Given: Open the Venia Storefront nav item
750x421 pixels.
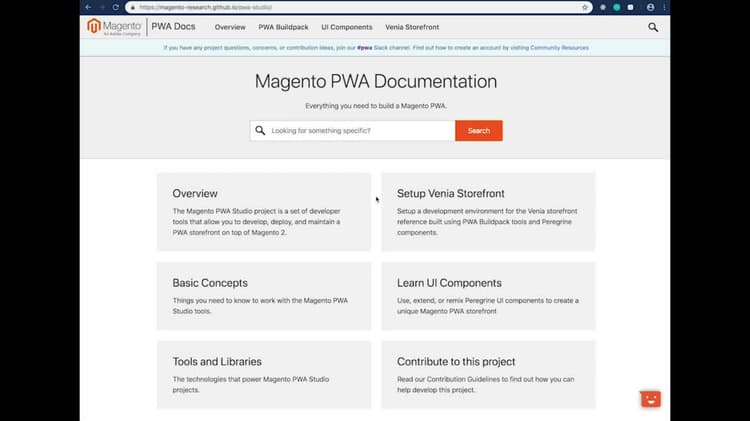Looking at the screenshot, I should pyautogui.click(x=412, y=27).
